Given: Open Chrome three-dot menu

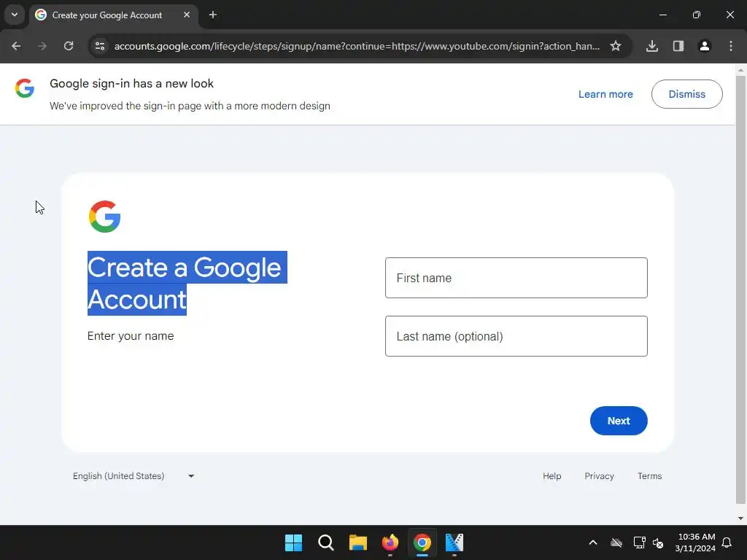Looking at the screenshot, I should coord(731,46).
